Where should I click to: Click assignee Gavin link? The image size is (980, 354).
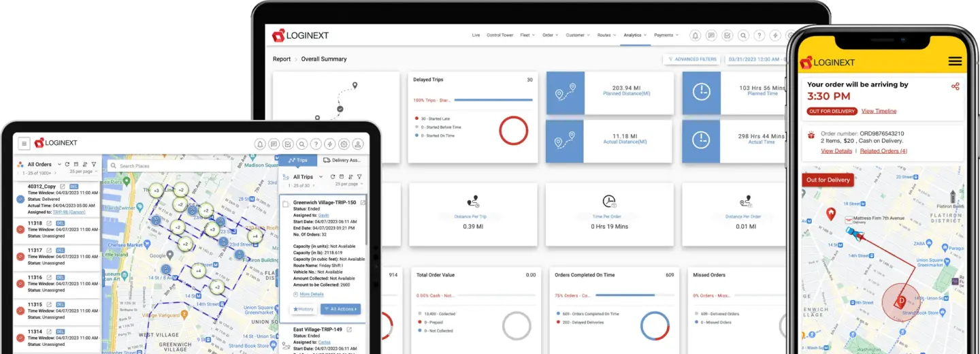point(324,215)
